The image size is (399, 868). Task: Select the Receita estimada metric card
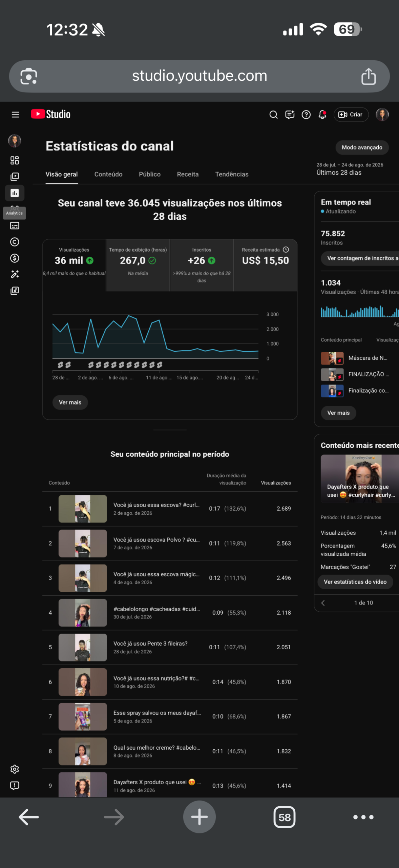[x=266, y=265]
